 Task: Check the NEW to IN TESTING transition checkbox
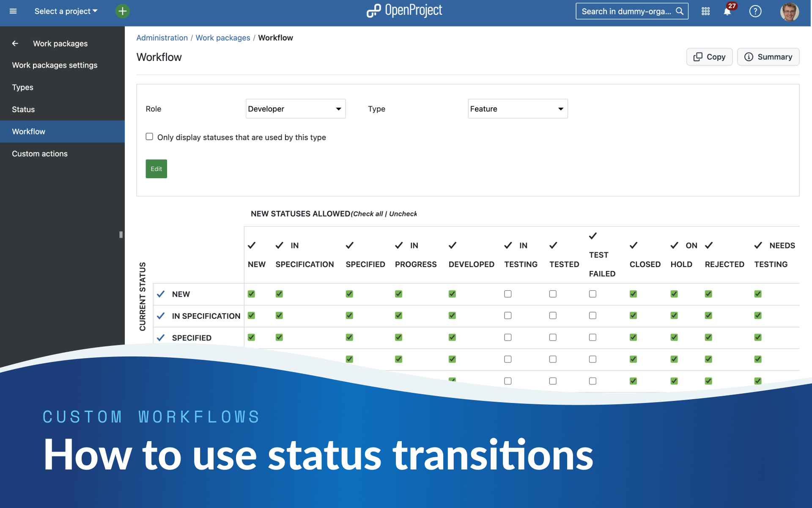click(x=507, y=294)
